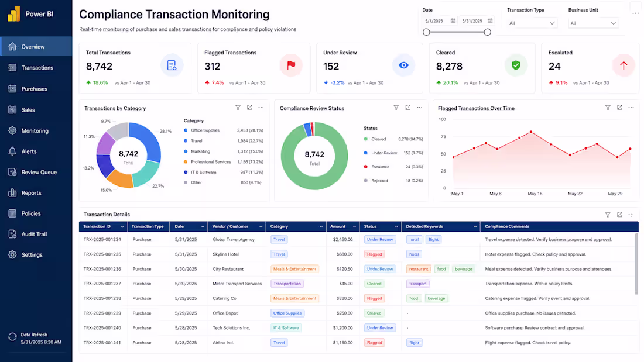644x362 pixels.
Task: Click the Audit Trail icon
Action: coord(12,234)
